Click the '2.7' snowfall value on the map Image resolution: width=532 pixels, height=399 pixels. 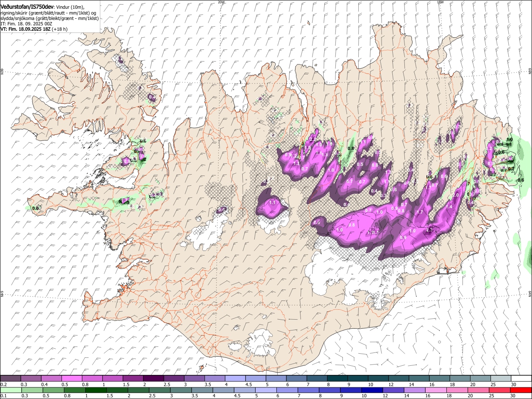pyautogui.click(x=430, y=230)
